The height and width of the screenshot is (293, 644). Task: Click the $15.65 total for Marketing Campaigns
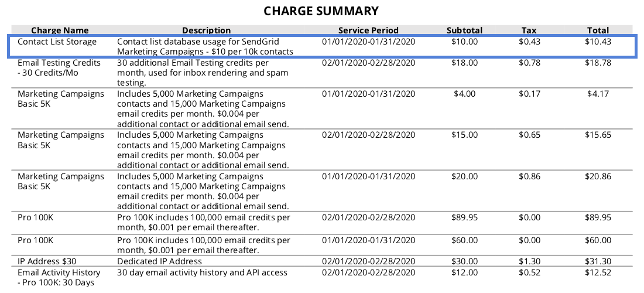pyautogui.click(x=598, y=135)
